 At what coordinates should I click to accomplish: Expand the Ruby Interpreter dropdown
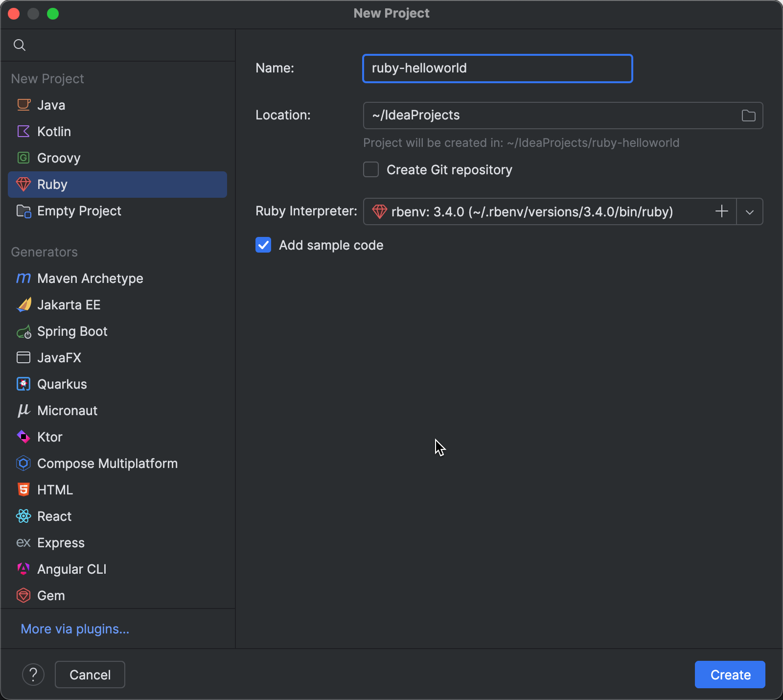[x=749, y=211]
